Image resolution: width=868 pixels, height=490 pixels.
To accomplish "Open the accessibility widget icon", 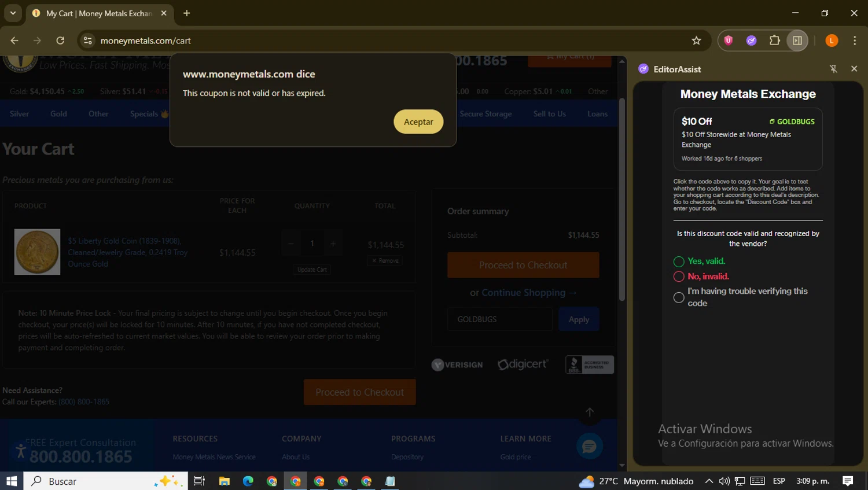I will 20,451.
